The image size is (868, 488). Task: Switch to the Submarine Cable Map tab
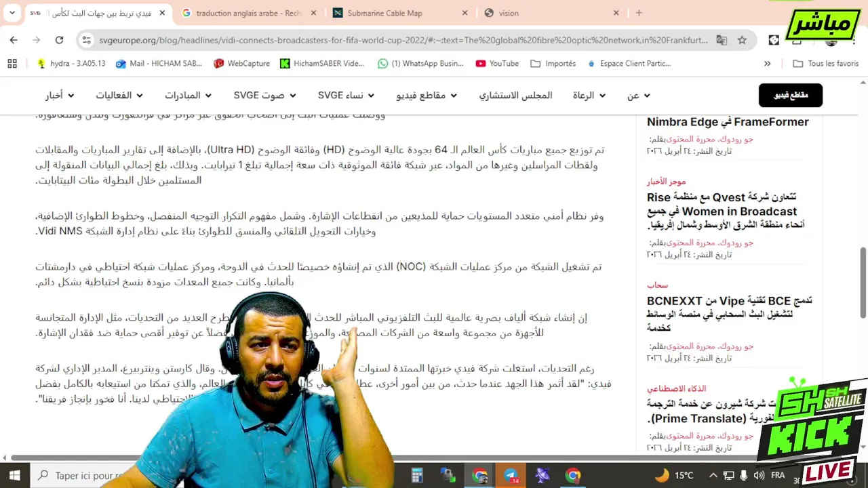click(x=394, y=13)
